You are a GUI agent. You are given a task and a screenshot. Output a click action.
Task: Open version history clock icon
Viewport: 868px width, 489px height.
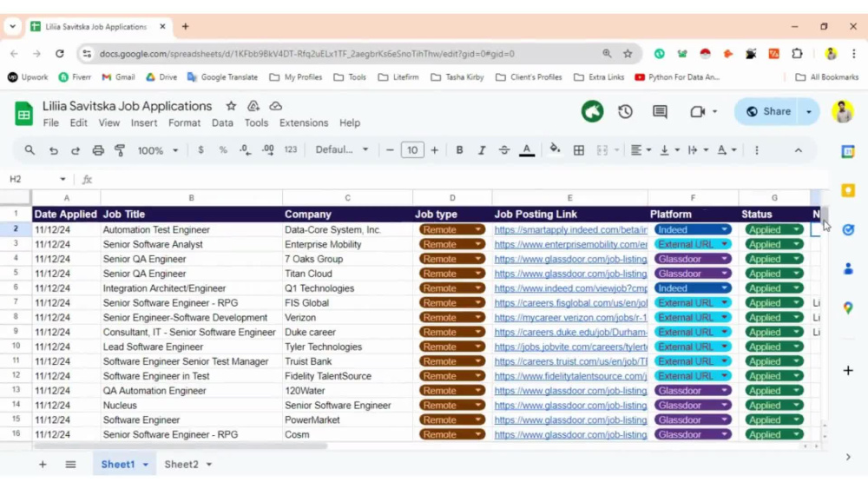(x=625, y=111)
